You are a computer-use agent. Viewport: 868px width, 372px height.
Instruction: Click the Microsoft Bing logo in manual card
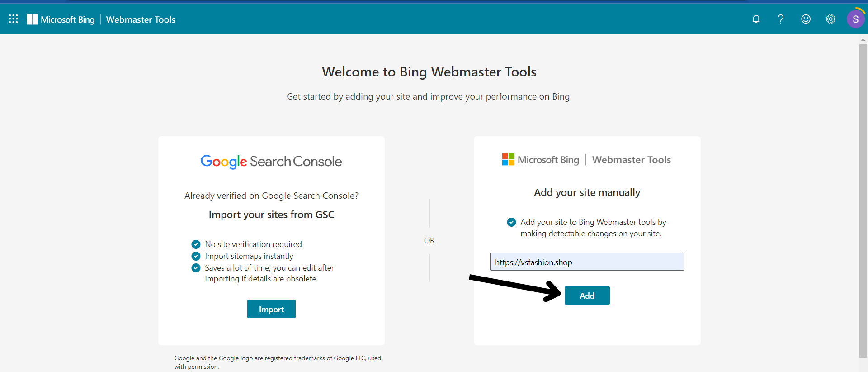pyautogui.click(x=541, y=160)
